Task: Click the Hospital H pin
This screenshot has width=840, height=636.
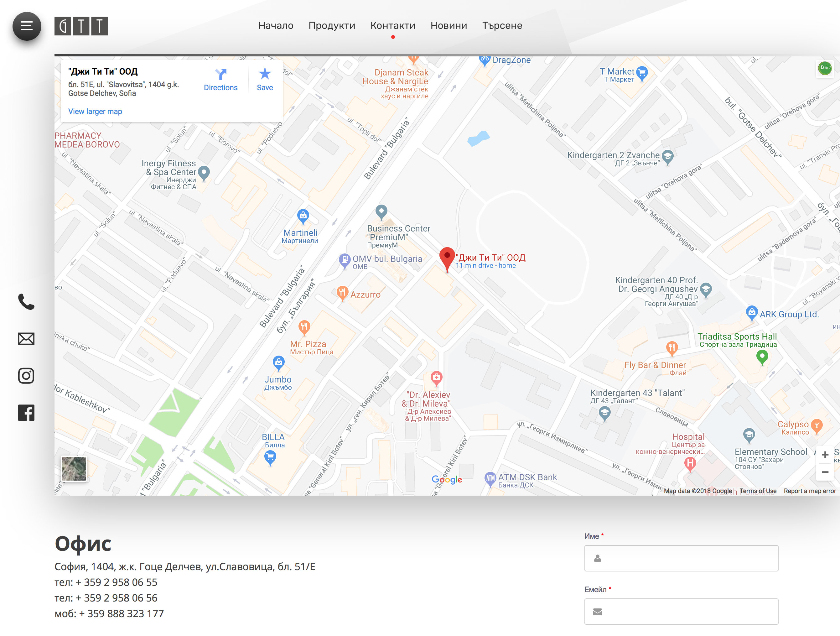Action: tap(690, 464)
